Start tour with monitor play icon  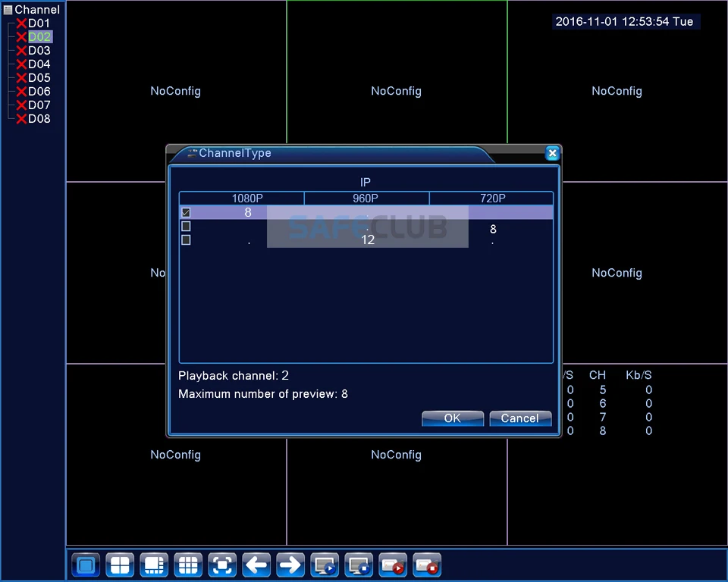point(325,565)
